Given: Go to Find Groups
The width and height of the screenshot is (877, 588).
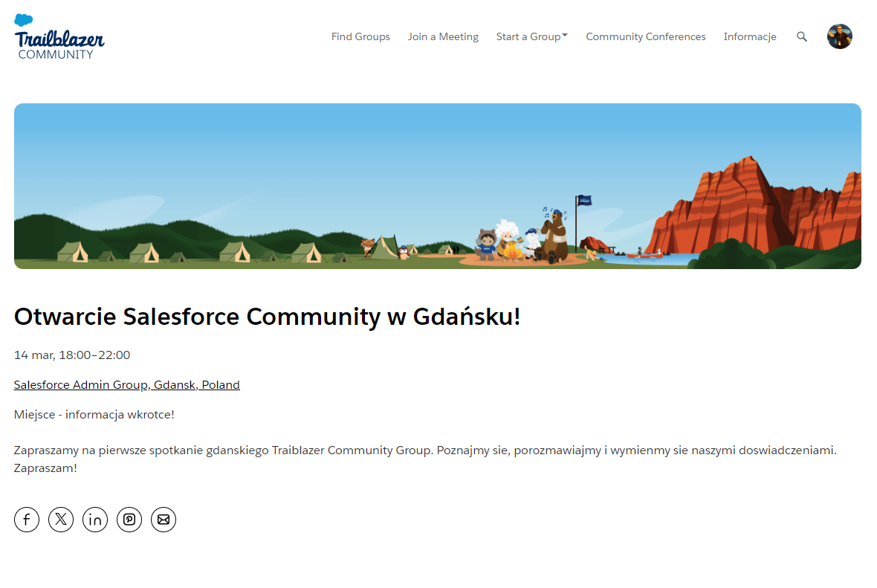Looking at the screenshot, I should [x=360, y=36].
